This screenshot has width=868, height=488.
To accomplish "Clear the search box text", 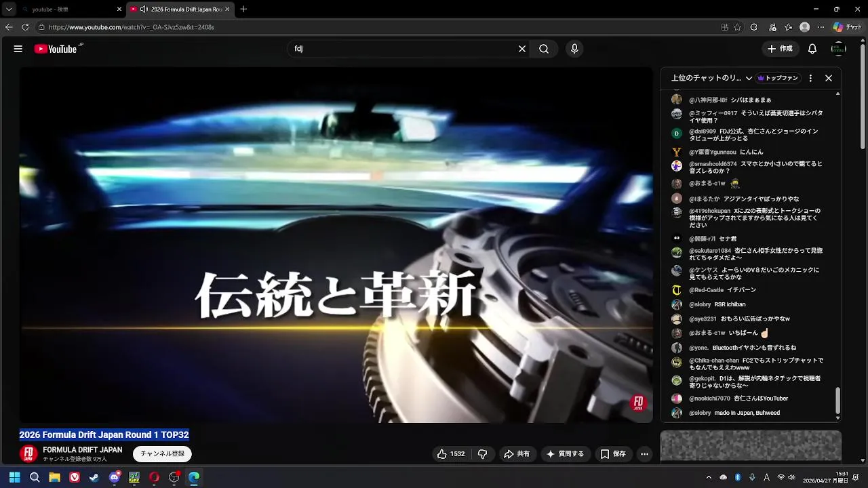I will coord(522,49).
